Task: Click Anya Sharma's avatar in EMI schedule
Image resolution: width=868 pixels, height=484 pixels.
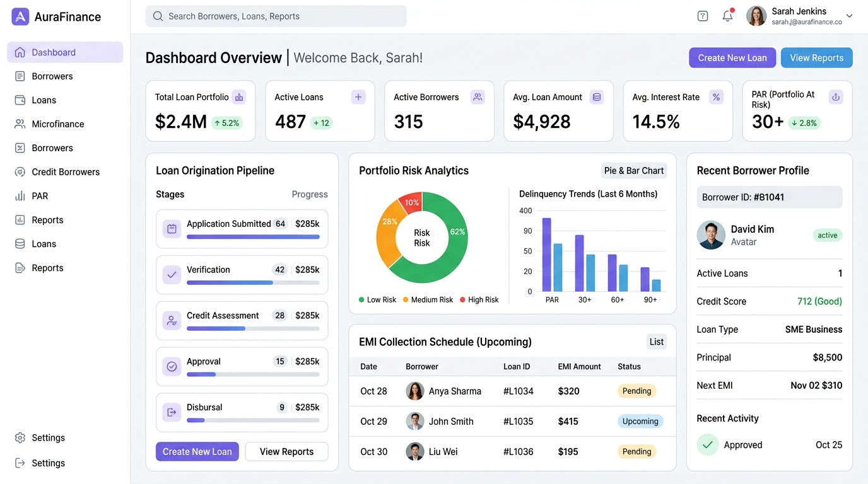Action: coord(415,391)
